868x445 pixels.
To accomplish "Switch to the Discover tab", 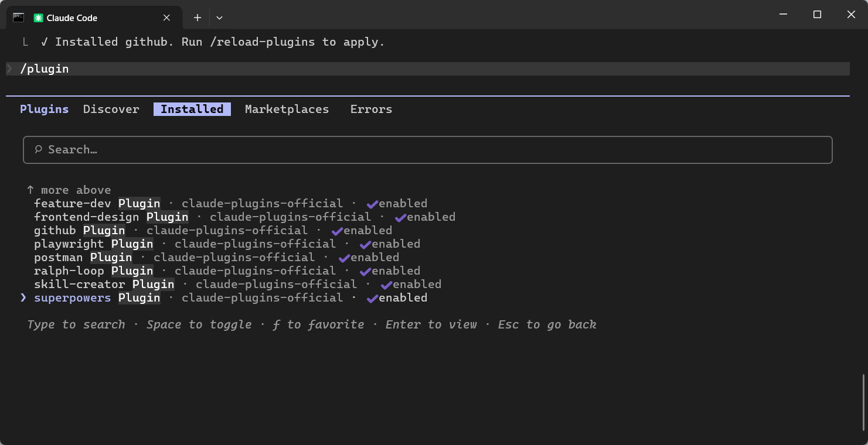I will click(111, 109).
